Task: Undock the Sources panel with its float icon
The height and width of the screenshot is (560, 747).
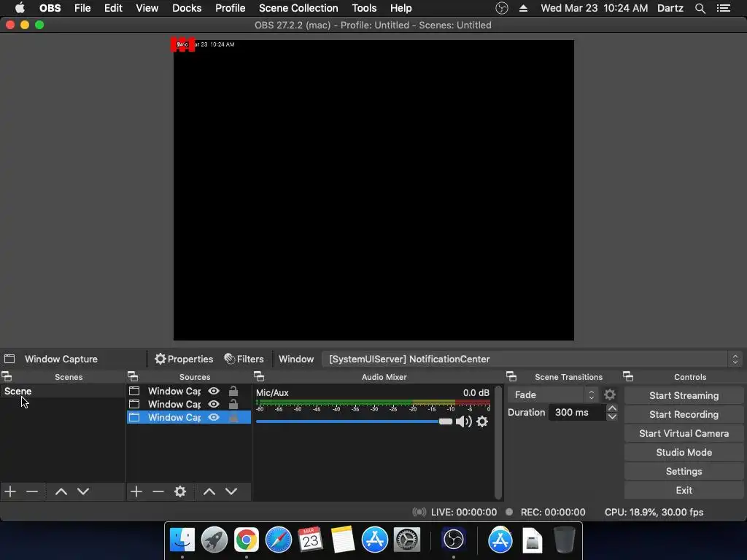Action: tap(133, 377)
